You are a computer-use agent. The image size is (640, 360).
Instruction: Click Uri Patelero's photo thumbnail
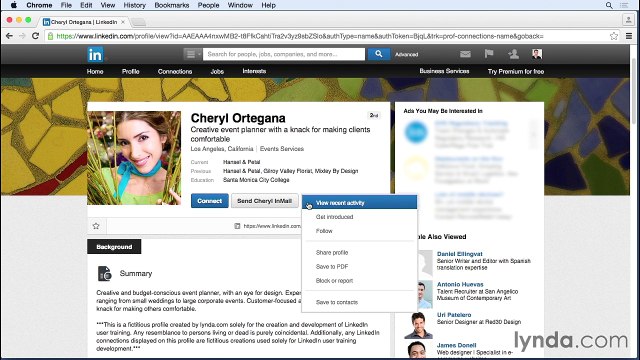coord(419,325)
